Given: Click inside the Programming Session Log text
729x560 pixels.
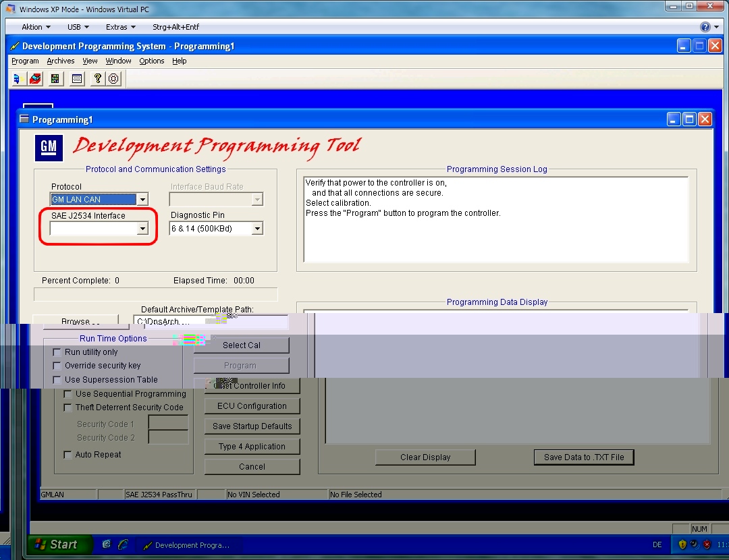Looking at the screenshot, I should (x=496, y=220).
